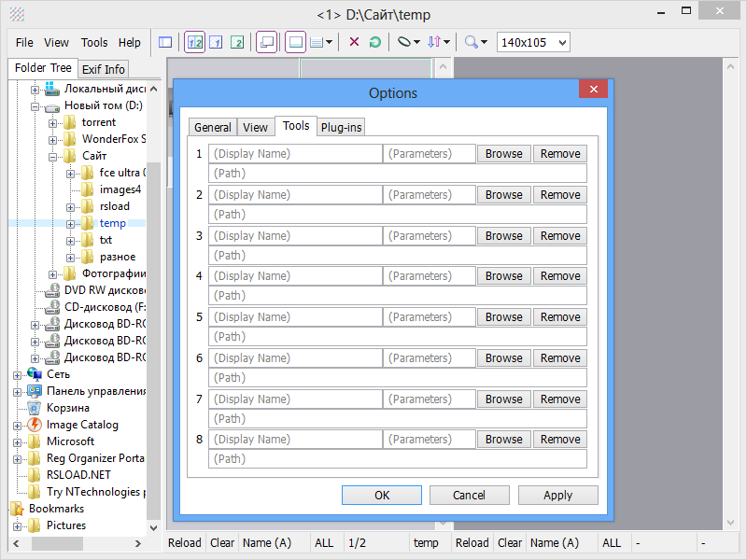
Task: Open the sort order dropdown arrow
Action: 446,42
